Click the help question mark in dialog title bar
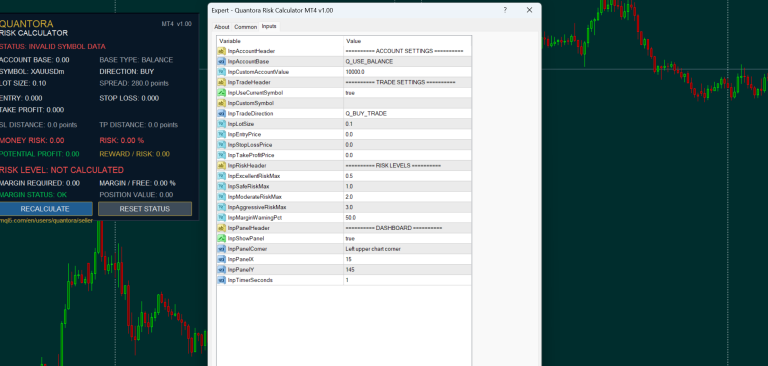The image size is (768, 366). coord(505,10)
